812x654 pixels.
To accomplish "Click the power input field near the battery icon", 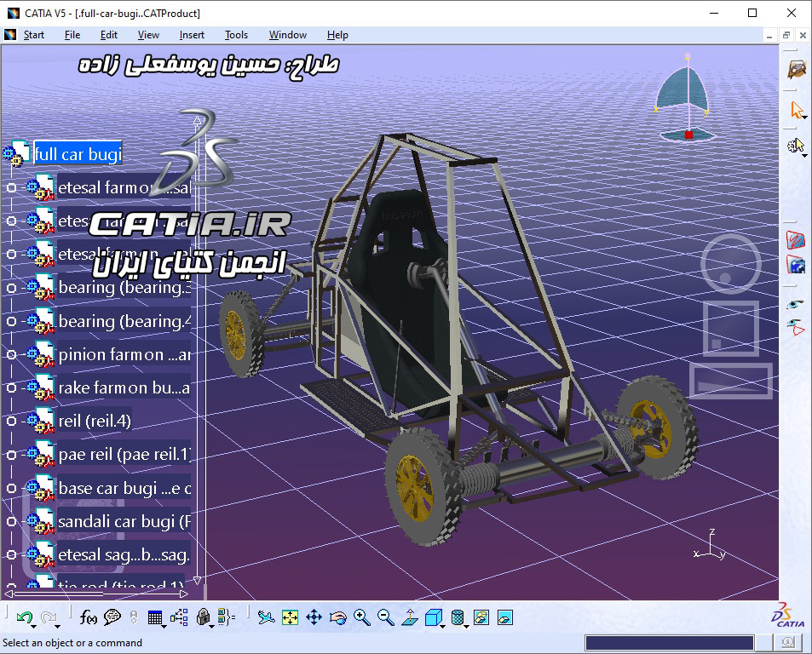I will [x=669, y=642].
